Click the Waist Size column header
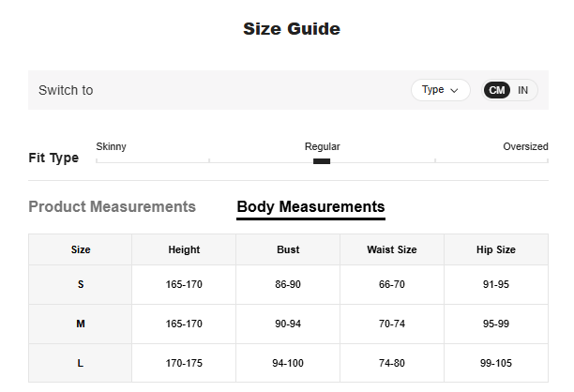Screen dimensions: 574x392 392,249
